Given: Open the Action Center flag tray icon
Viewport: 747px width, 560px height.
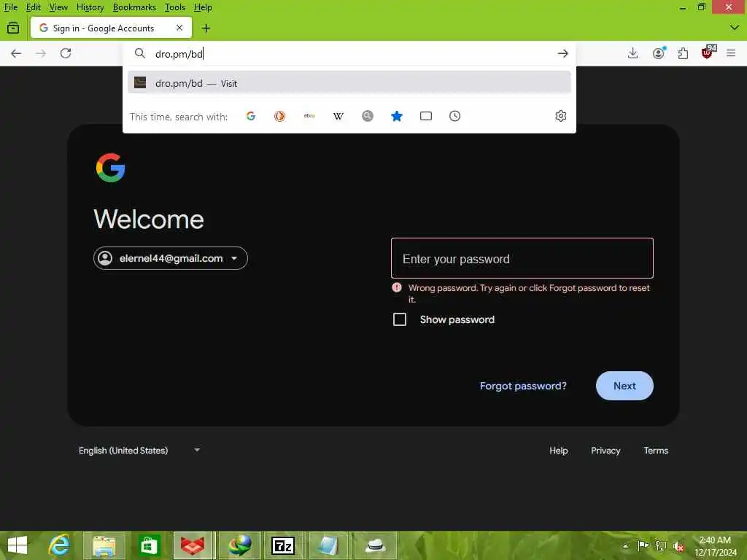Looking at the screenshot, I should 643,545.
